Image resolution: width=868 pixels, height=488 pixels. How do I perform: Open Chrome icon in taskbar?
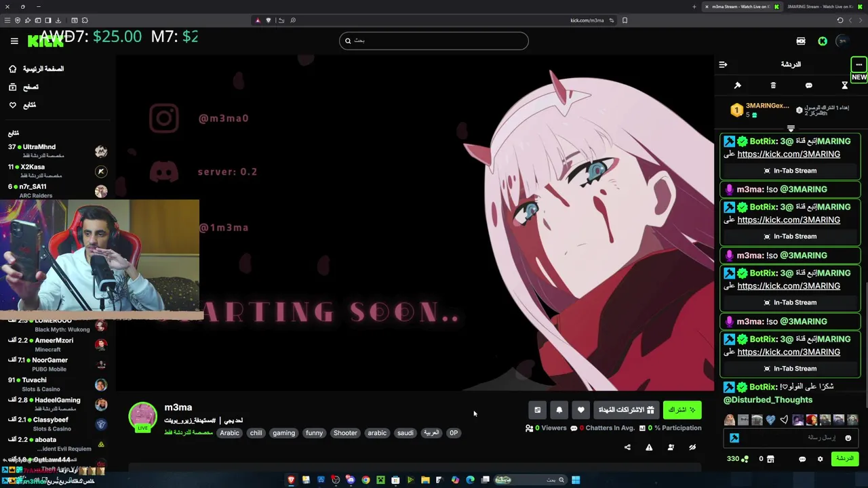[x=366, y=480]
